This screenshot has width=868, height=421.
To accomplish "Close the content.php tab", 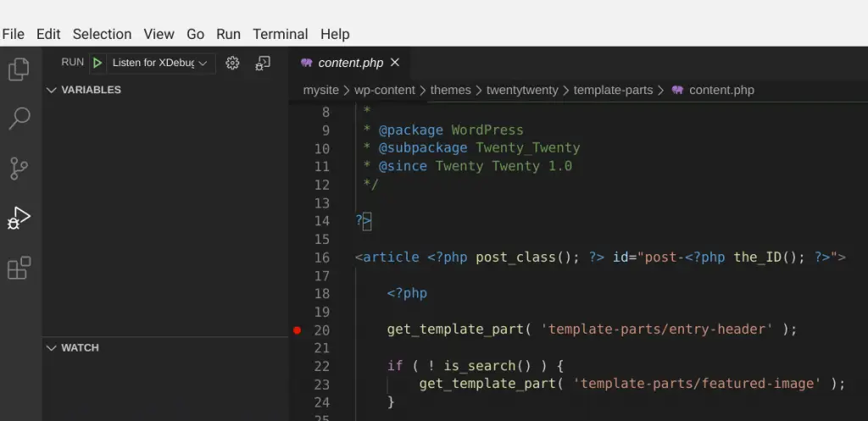I will pyautogui.click(x=395, y=63).
